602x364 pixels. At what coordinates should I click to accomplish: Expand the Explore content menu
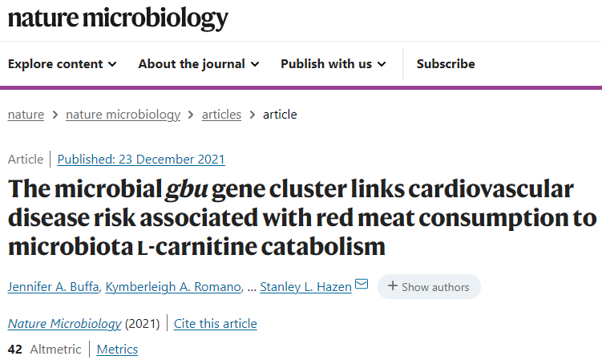click(63, 63)
